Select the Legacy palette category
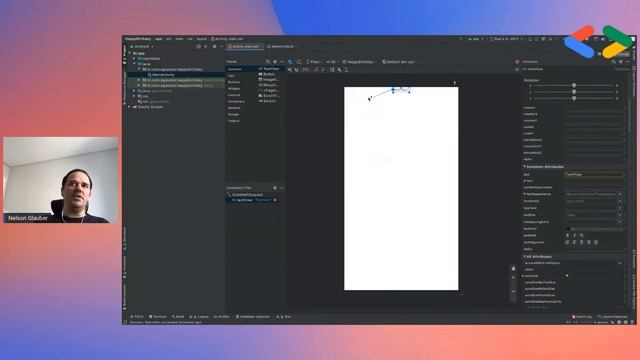Viewport: 640px width, 360px height. 233,121
